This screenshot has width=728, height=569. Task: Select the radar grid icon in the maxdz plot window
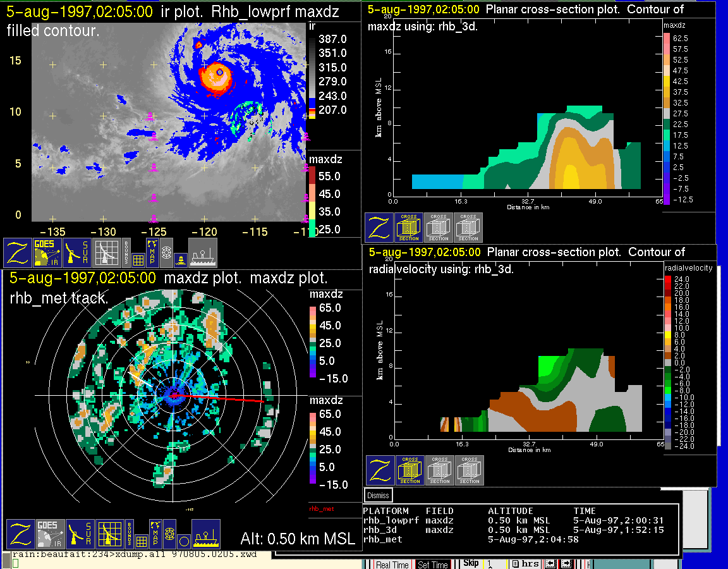[109, 534]
